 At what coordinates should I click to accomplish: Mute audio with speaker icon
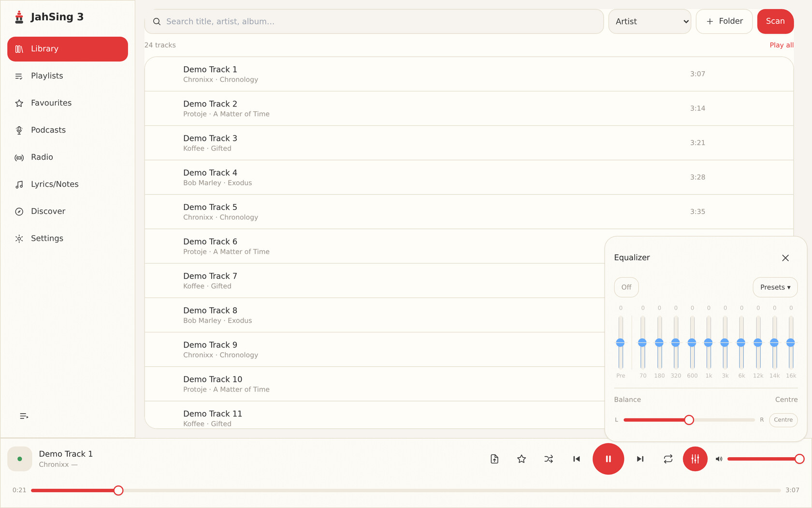[719, 459]
